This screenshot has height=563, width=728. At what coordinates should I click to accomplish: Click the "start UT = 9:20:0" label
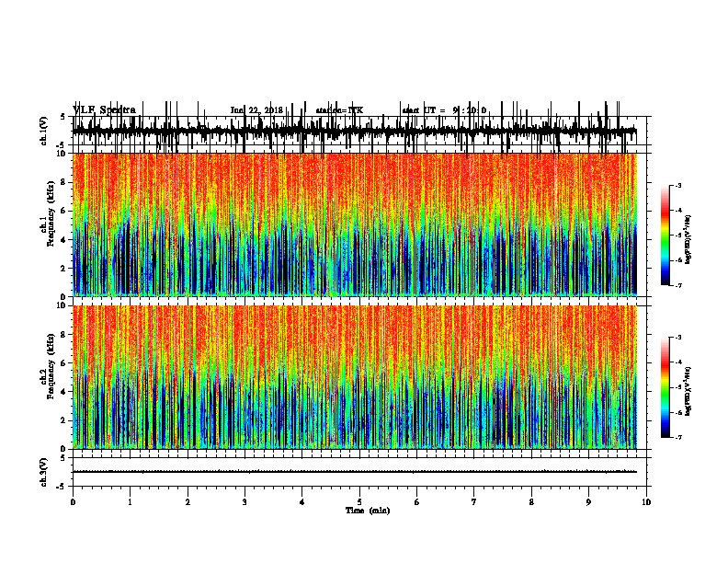pos(444,110)
